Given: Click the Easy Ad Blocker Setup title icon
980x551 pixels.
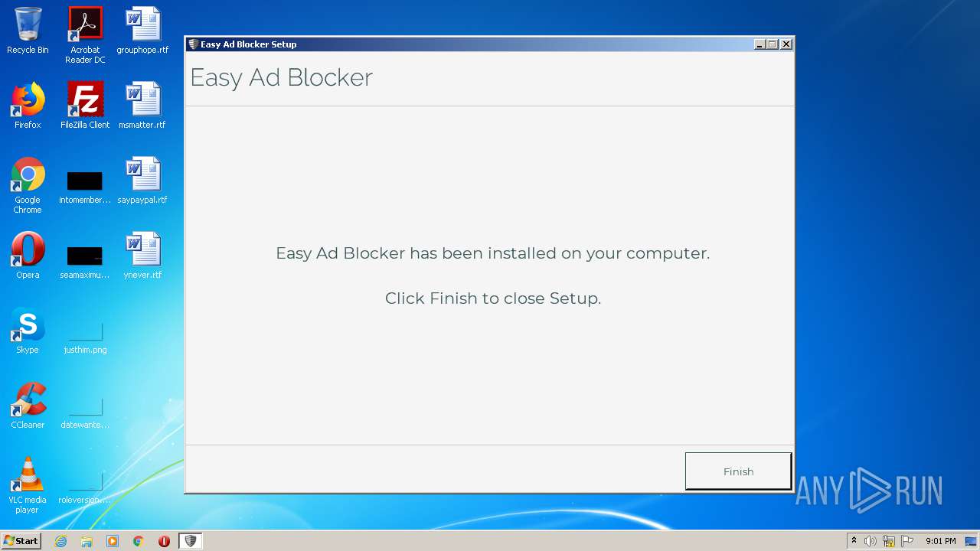Looking at the screenshot, I should click(x=194, y=44).
